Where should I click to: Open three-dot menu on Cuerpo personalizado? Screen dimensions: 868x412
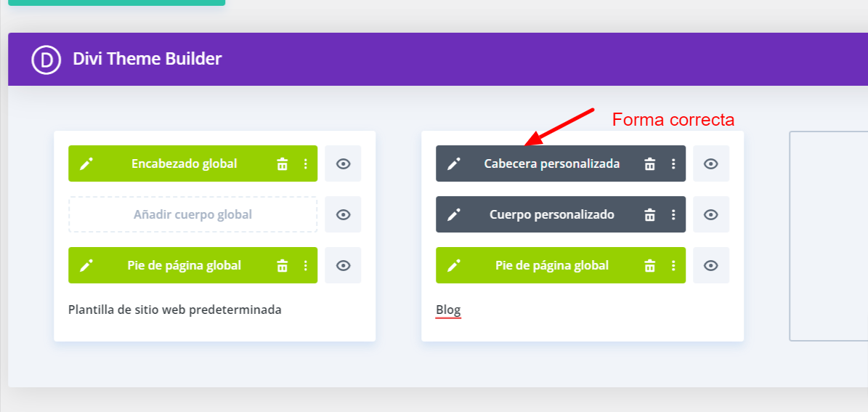673,214
